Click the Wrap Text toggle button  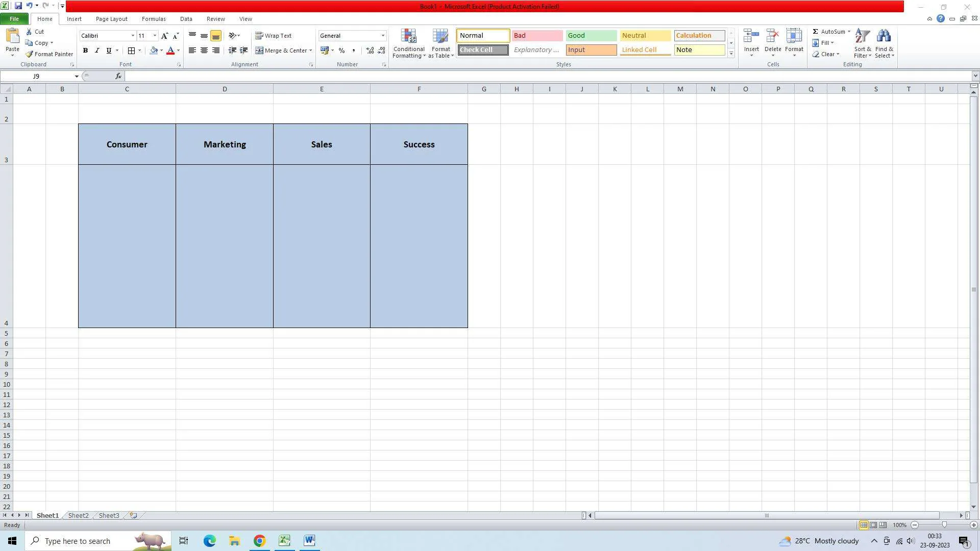pyautogui.click(x=277, y=36)
